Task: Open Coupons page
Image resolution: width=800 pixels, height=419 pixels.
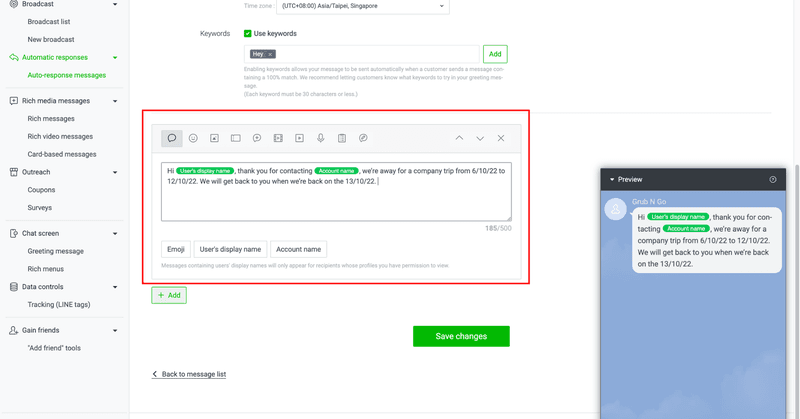Action: click(x=41, y=190)
